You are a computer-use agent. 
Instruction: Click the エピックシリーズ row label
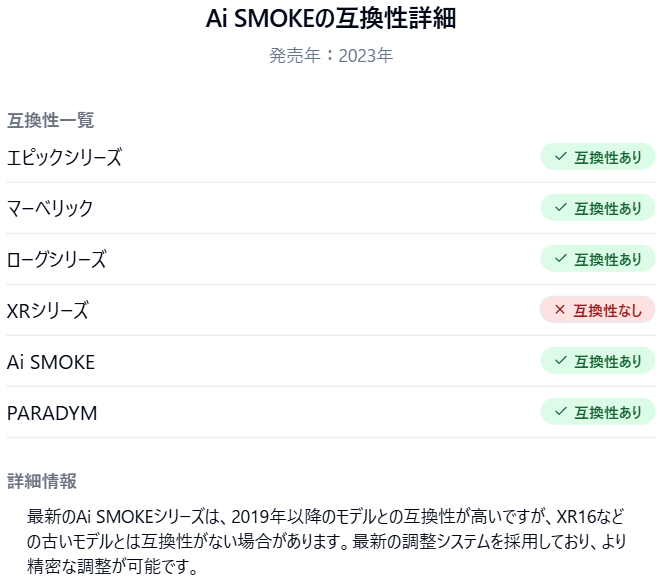point(64,157)
